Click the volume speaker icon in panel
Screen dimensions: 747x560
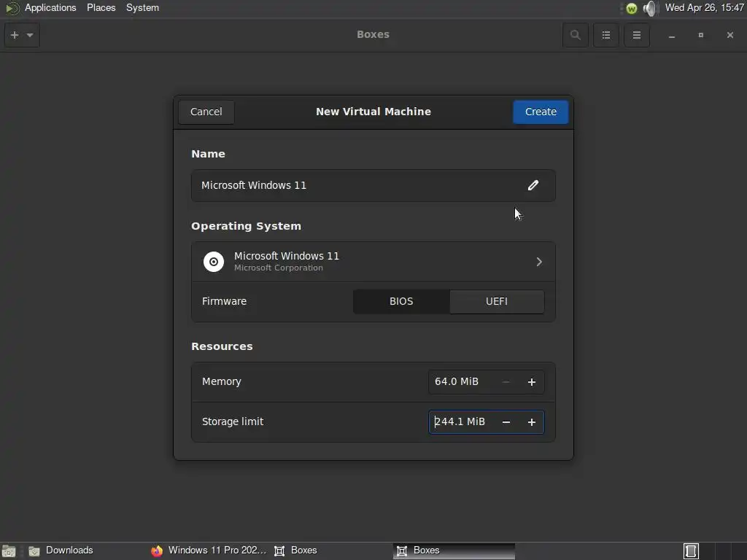point(650,8)
